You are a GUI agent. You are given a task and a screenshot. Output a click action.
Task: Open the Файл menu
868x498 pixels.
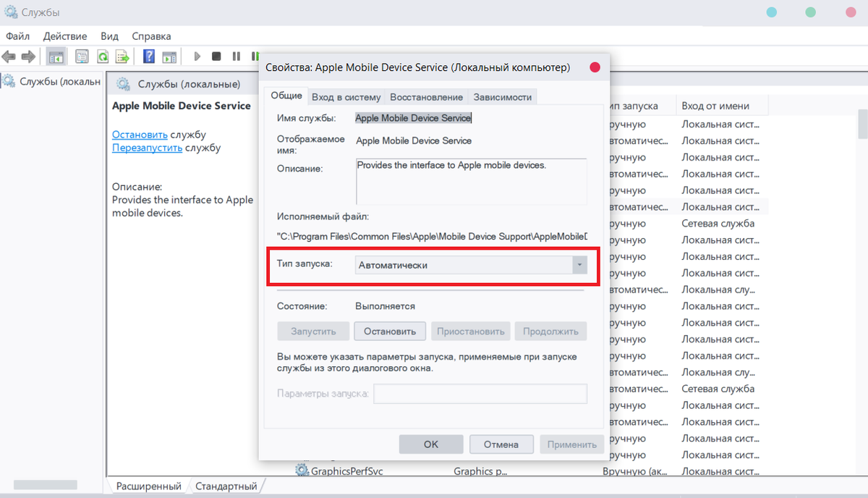pos(17,35)
